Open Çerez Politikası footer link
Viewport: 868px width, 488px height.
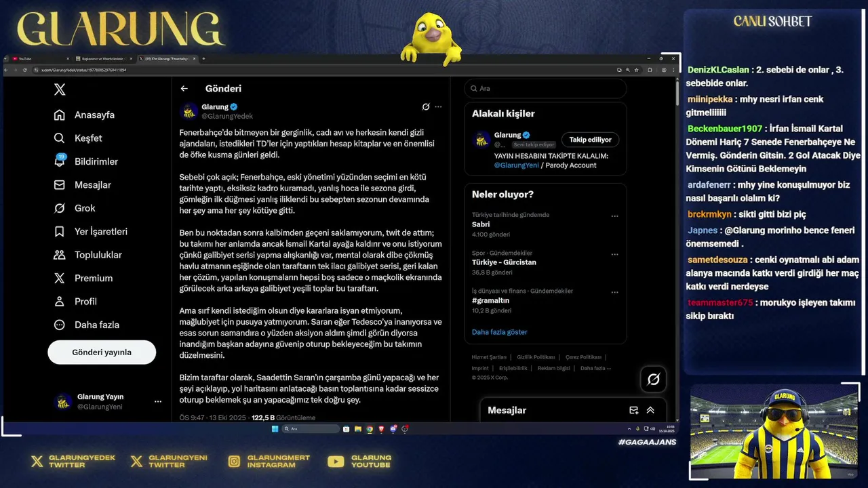(583, 357)
